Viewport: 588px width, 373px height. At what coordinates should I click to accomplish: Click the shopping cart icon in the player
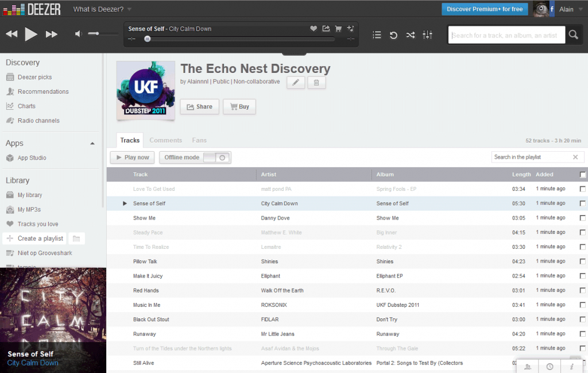coord(338,28)
